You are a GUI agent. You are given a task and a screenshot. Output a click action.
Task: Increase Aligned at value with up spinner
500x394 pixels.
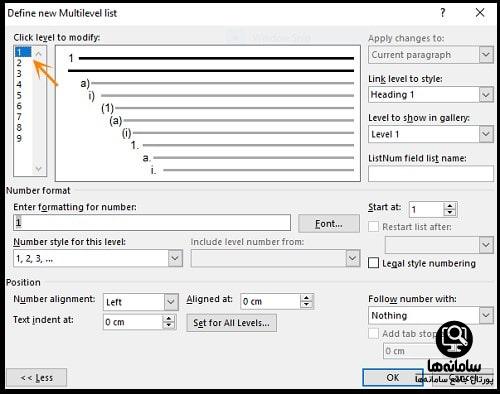coord(306,298)
